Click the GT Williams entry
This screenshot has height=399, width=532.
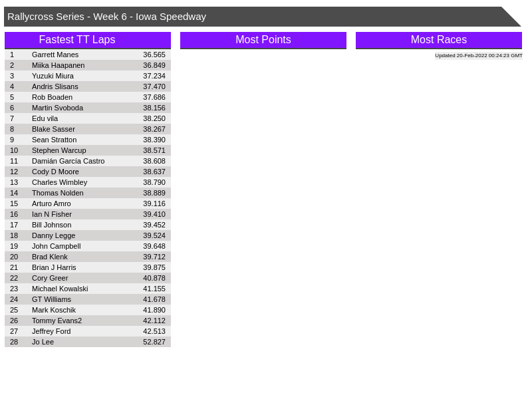[x=51, y=299]
